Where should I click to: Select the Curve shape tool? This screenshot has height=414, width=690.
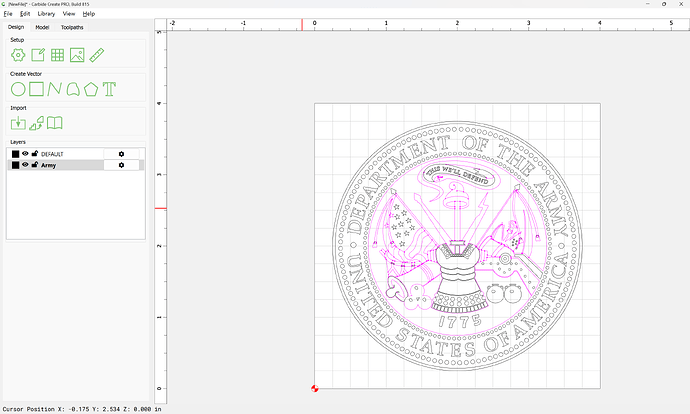point(73,89)
